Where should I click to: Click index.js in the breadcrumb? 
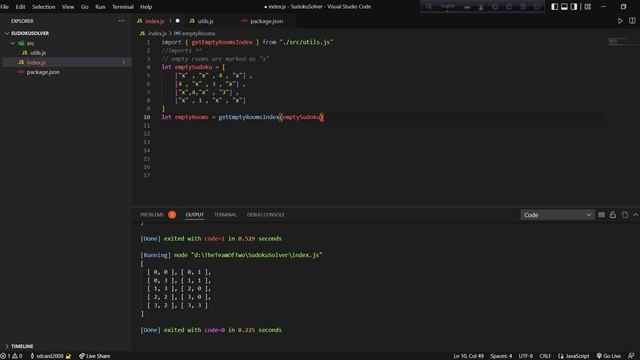(x=157, y=33)
